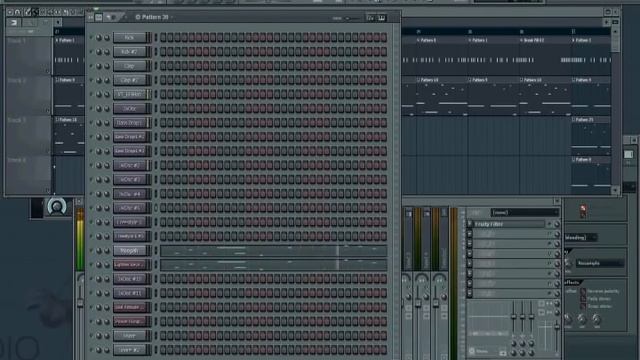The height and width of the screenshot is (360, 640).
Task: Select the Fruity Filter effect slot
Action: [x=509, y=224]
